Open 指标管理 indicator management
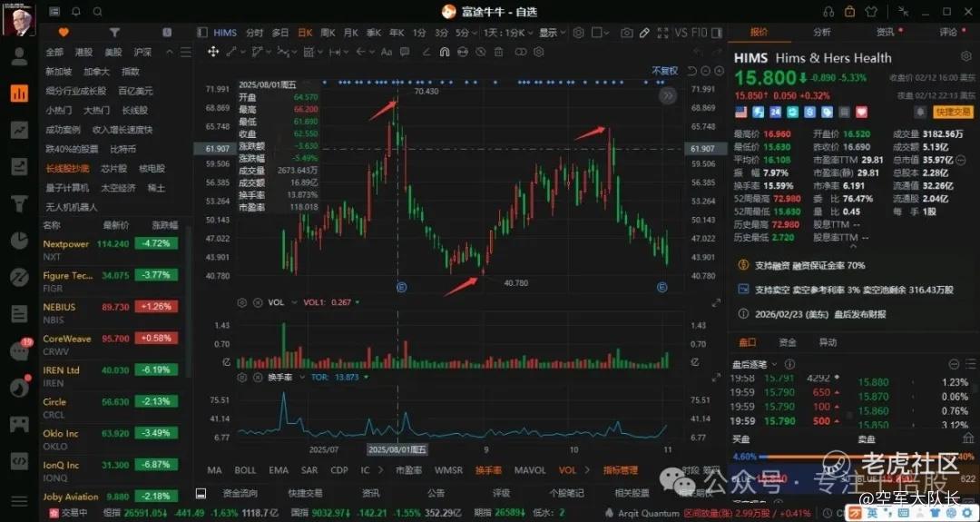980x522 pixels. click(621, 470)
